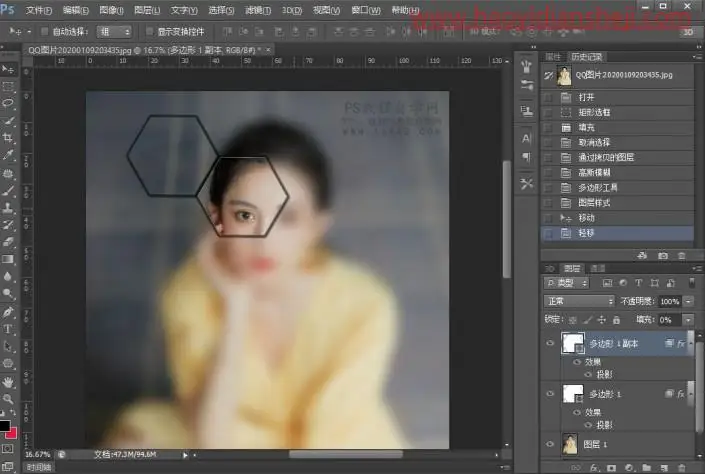Switch to the 属性 tab
Image resolution: width=705 pixels, height=474 pixels.
pos(553,57)
